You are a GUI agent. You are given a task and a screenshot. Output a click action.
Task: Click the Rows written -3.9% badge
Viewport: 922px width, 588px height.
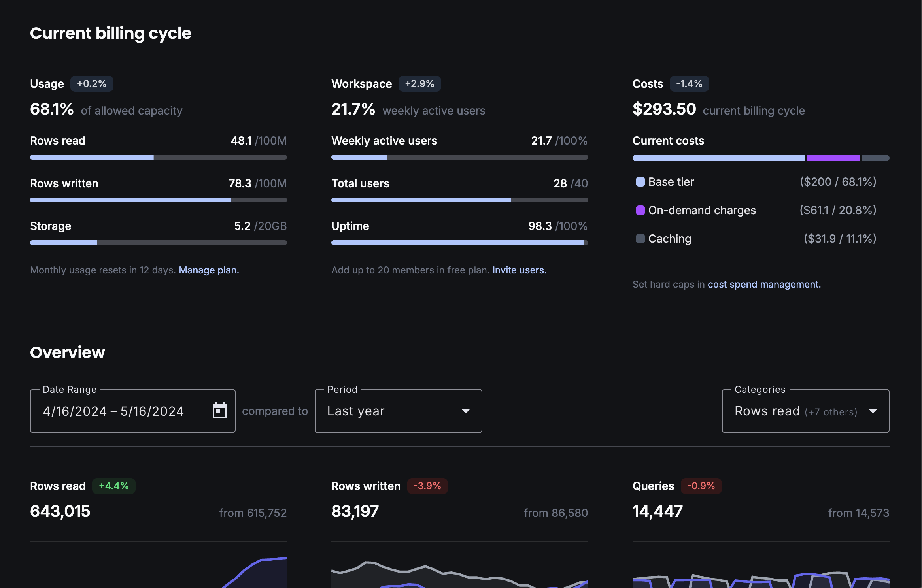click(x=427, y=486)
